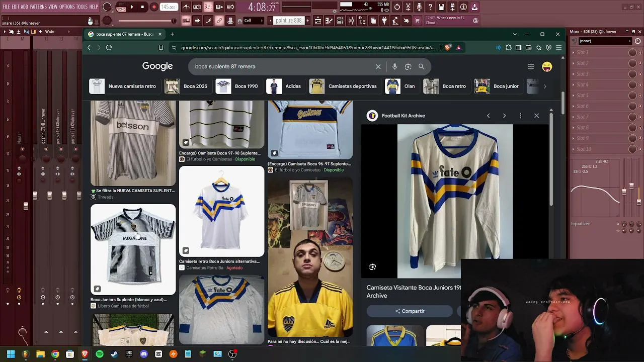Toggle link mode chain icon in FL toolbar
This screenshot has width=644, height=362.
click(x=219, y=21)
